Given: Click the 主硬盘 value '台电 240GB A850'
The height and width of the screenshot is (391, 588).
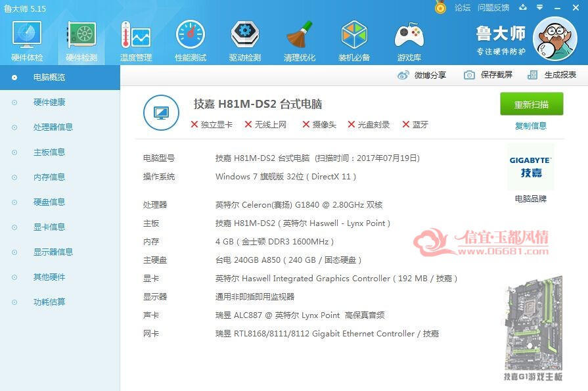Looking at the screenshot, I should coord(288,260).
